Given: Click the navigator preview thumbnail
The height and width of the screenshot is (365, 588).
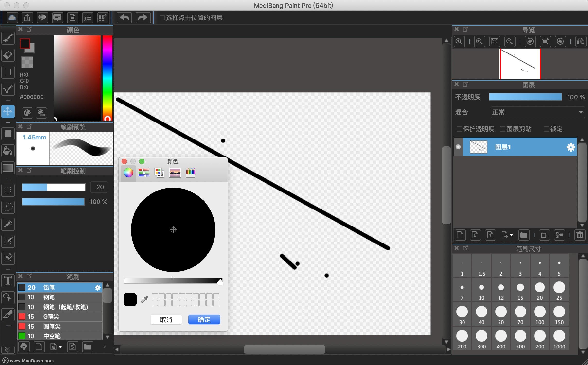Looking at the screenshot, I should pyautogui.click(x=520, y=64).
